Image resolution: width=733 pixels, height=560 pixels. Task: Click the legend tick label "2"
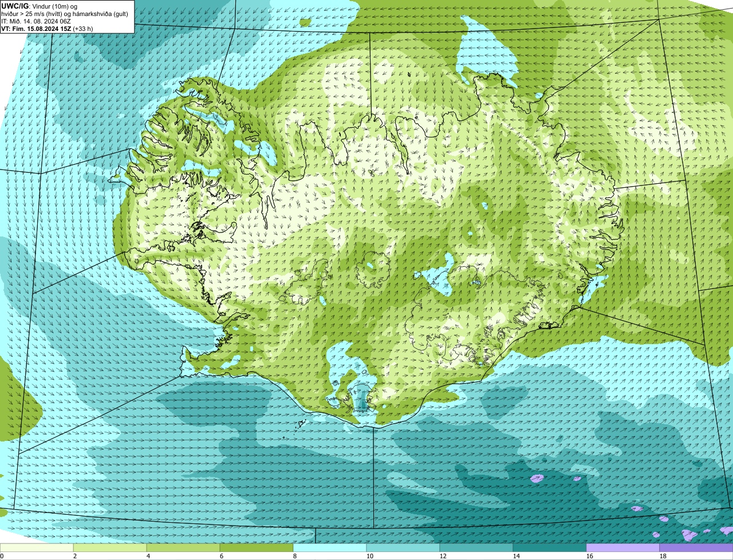[x=75, y=556]
